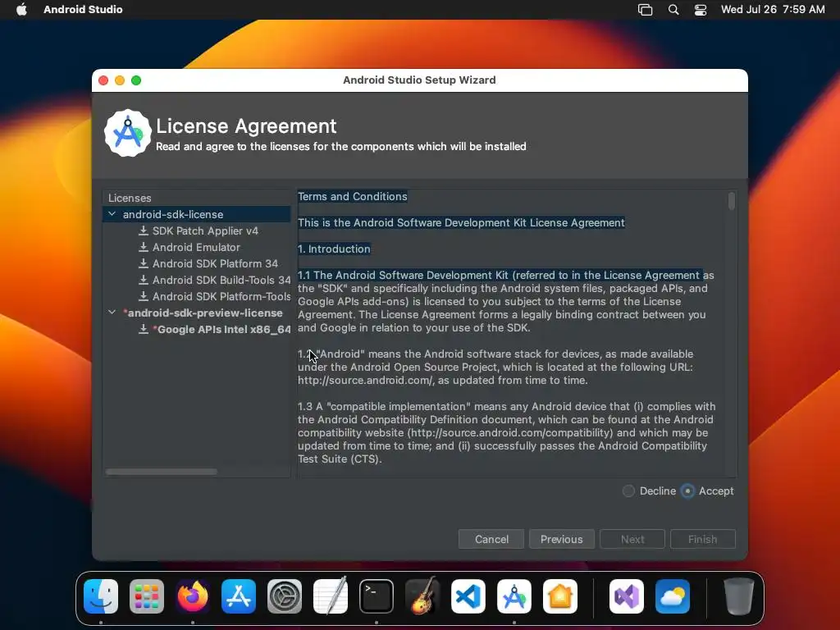This screenshot has height=630, width=840.
Task: Open the Weather app from the Dock
Action: pyautogui.click(x=673, y=596)
